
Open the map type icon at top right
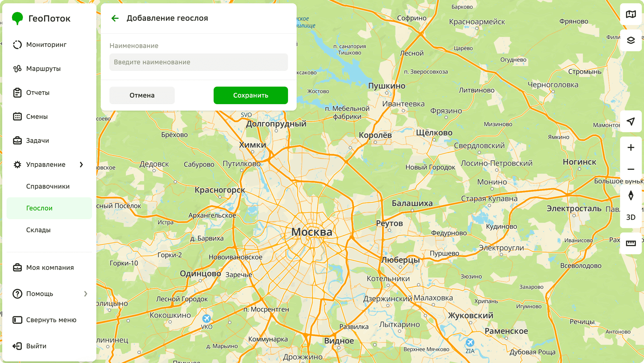tap(631, 14)
